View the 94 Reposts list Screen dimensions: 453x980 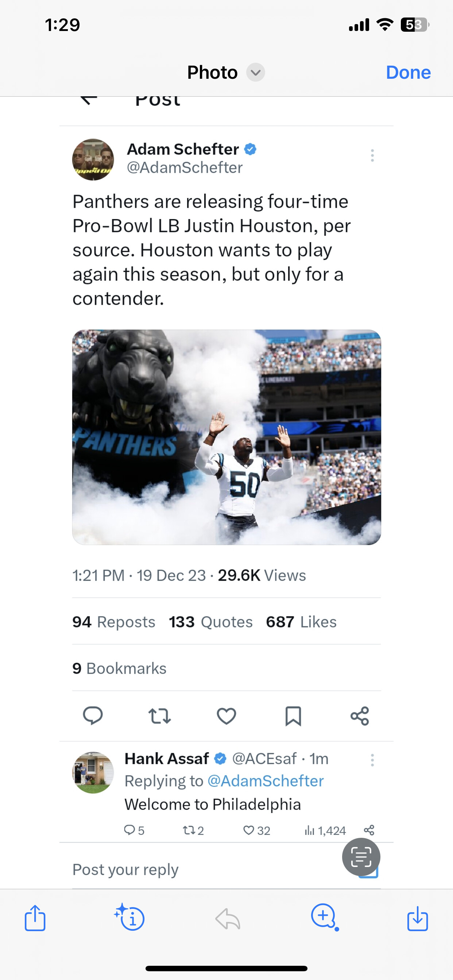click(x=114, y=622)
